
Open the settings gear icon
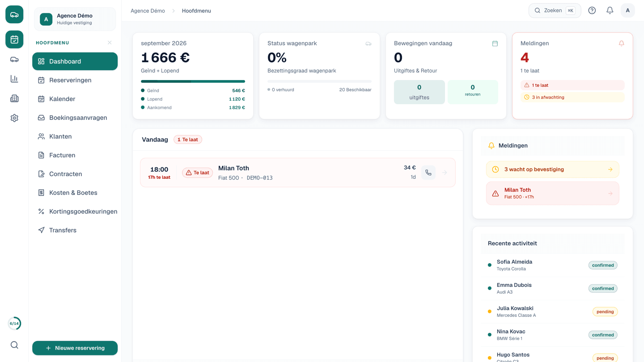click(x=14, y=118)
